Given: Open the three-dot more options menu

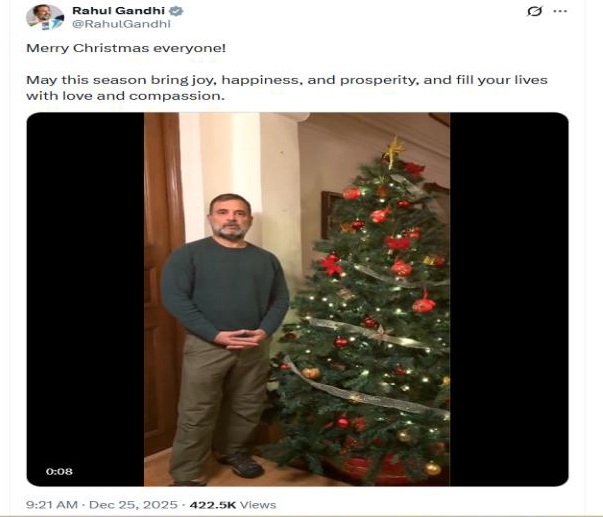Looking at the screenshot, I should click(560, 11).
